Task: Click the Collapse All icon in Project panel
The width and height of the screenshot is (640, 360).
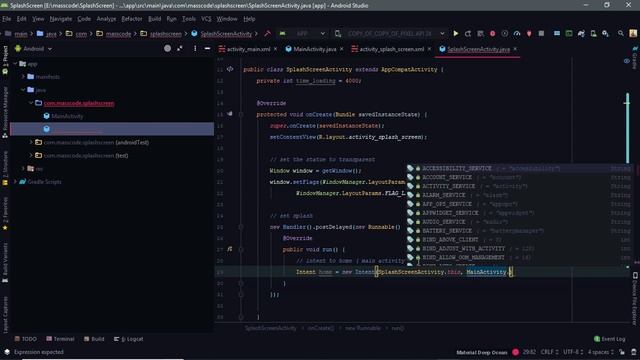Action: pos(180,48)
